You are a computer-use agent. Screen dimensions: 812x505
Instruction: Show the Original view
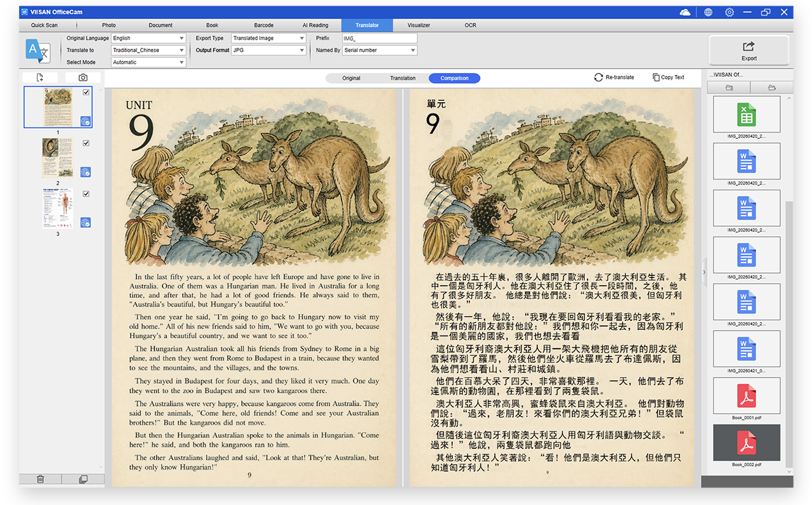coord(351,78)
